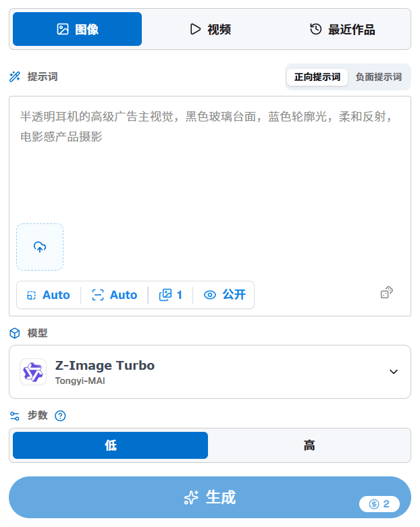Open the 最近作品 tab
The image size is (420, 527).
(342, 29)
